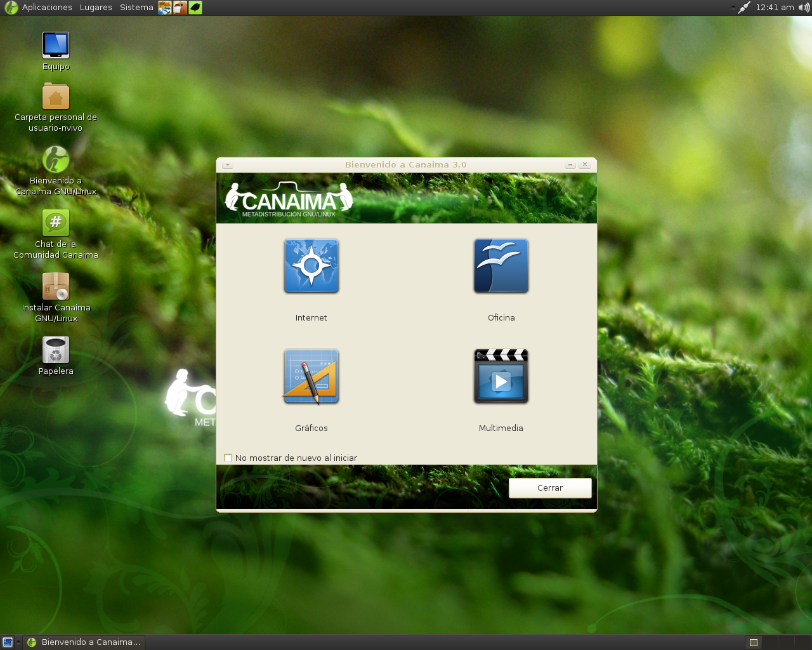Image resolution: width=812 pixels, height=650 pixels.
Task: Click the show desktop button in bottom panel
Action: point(8,642)
